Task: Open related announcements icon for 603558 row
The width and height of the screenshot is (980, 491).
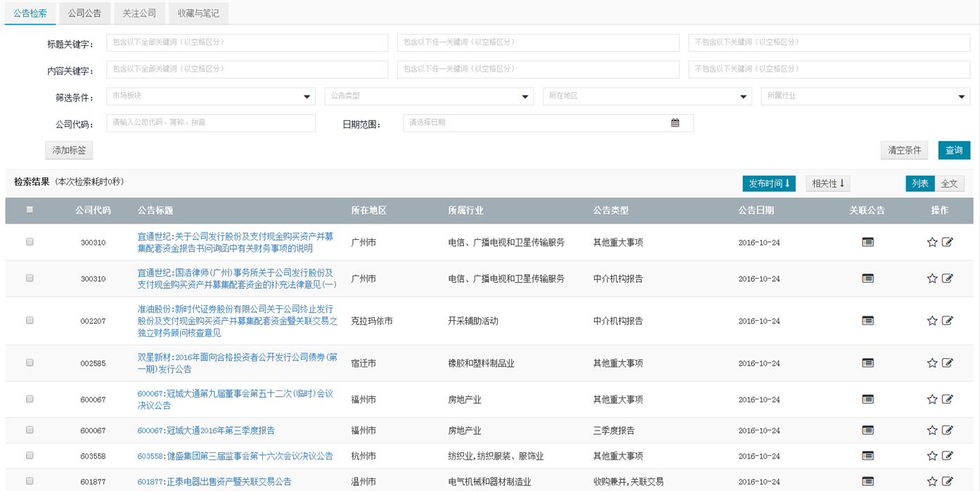Action: coord(868,456)
